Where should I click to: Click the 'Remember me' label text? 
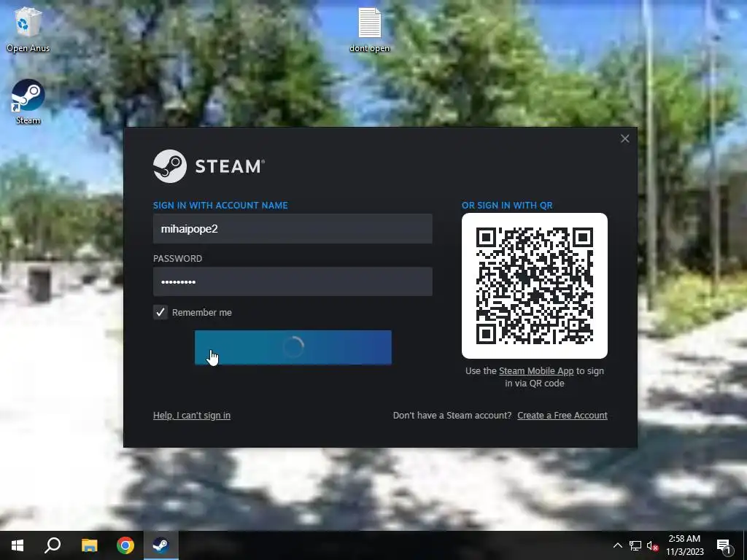point(202,312)
